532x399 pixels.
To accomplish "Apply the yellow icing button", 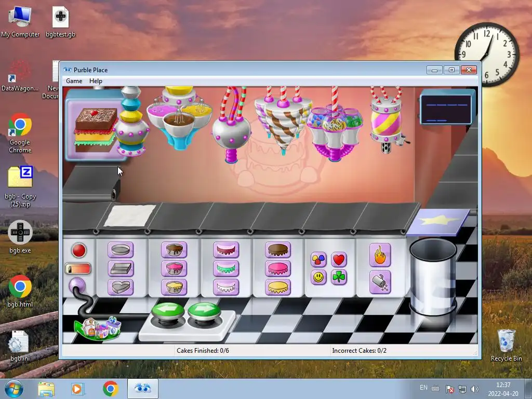I will click(278, 287).
